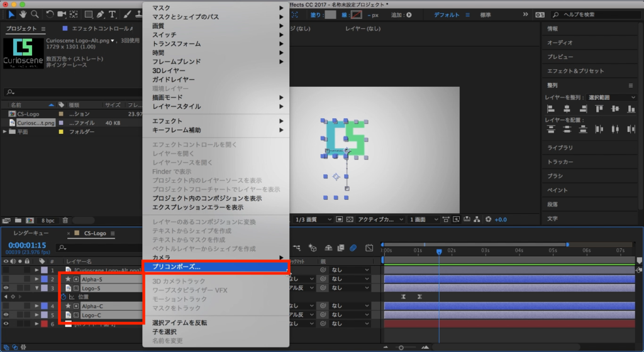Select the Hand tool
Viewport: 644px width, 352px height.
point(23,14)
